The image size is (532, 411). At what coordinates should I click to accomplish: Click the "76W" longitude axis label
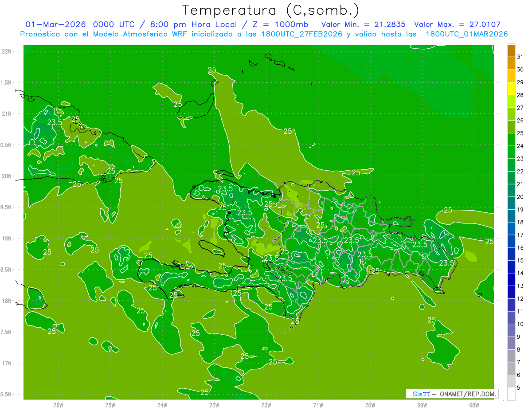(x=58, y=405)
